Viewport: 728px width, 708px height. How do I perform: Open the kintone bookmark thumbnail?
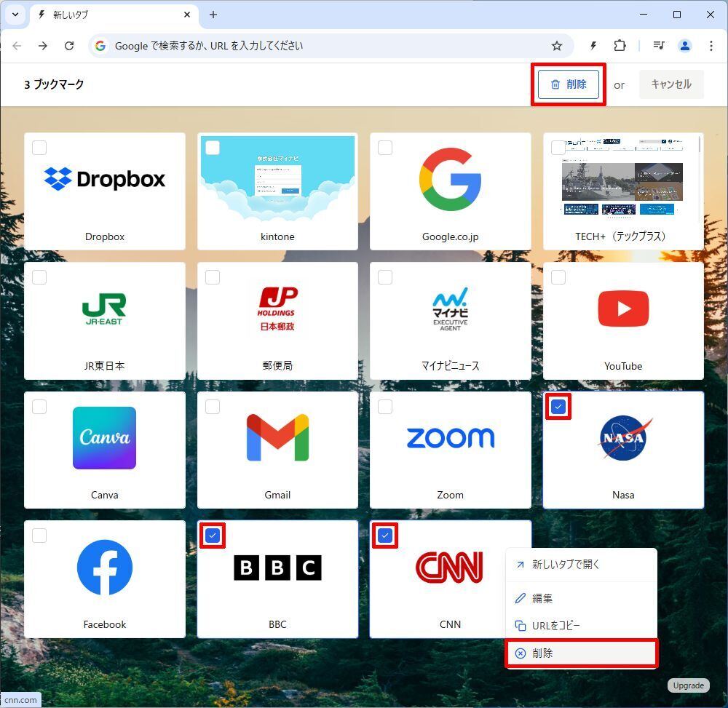277,179
